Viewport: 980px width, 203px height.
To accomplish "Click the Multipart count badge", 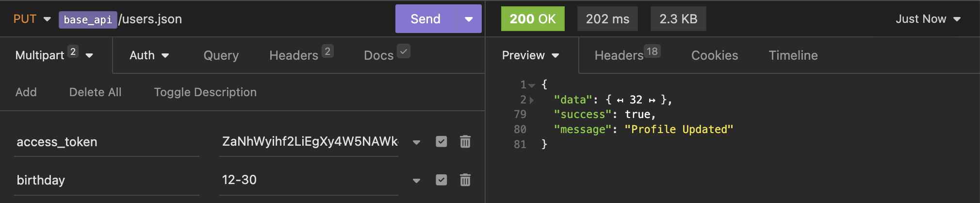I will (x=73, y=51).
